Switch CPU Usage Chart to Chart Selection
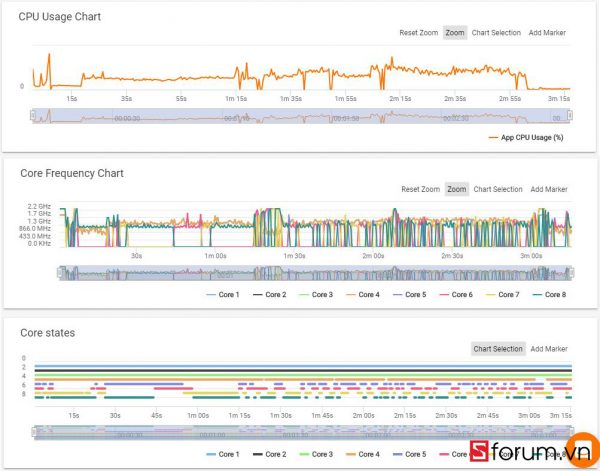 coord(496,33)
